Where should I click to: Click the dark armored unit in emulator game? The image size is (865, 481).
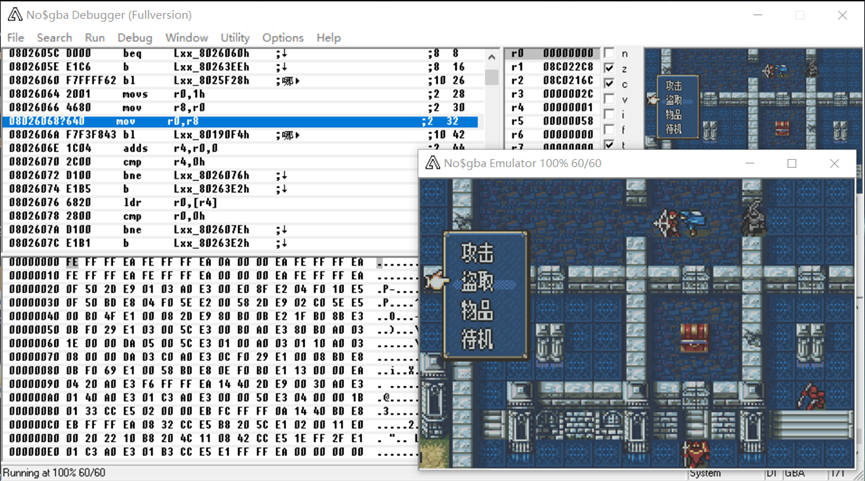(753, 218)
